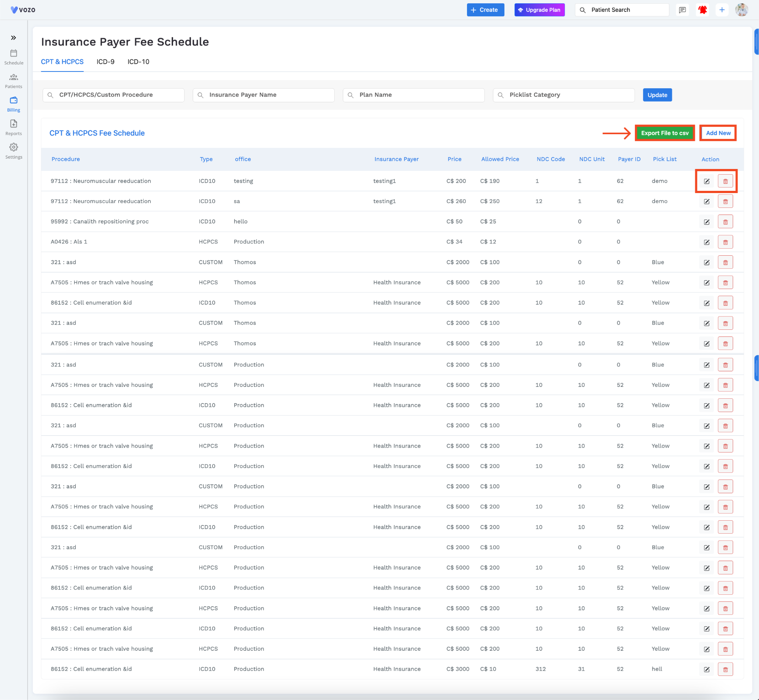Edit the 97112 row with office sa
The image size is (759, 700).
click(x=707, y=202)
